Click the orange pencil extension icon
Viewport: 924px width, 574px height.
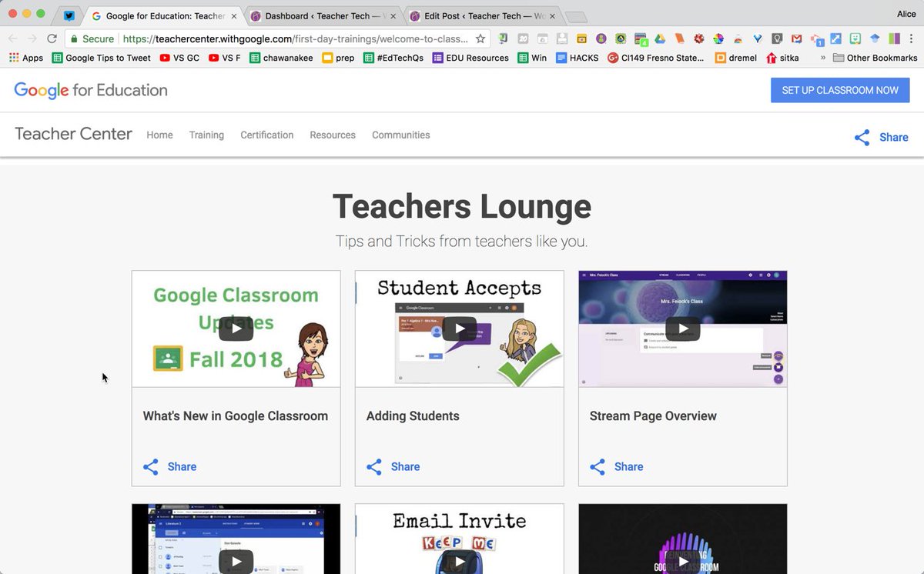tap(679, 38)
